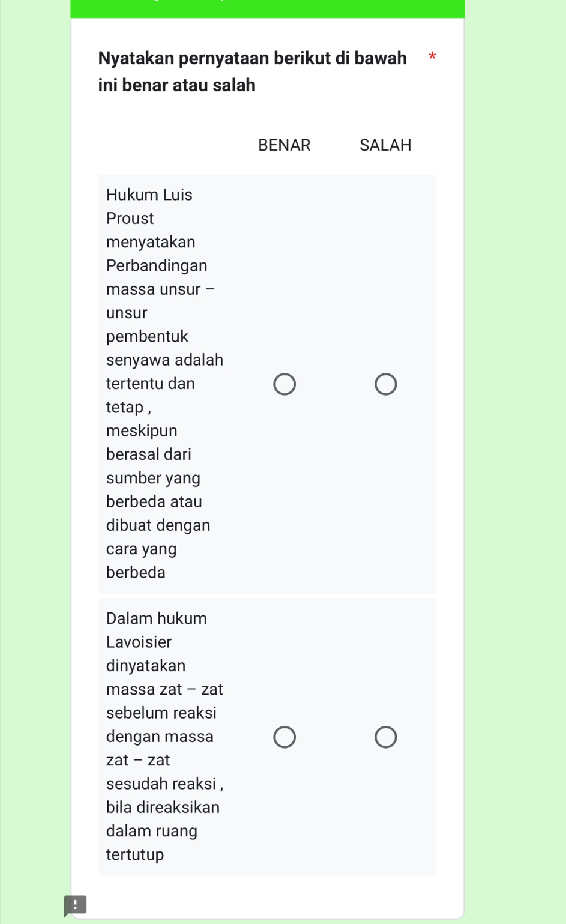Viewport: 566px width, 924px height.
Task: Click the word "Lavoisier" in the second statement
Action: [139, 642]
